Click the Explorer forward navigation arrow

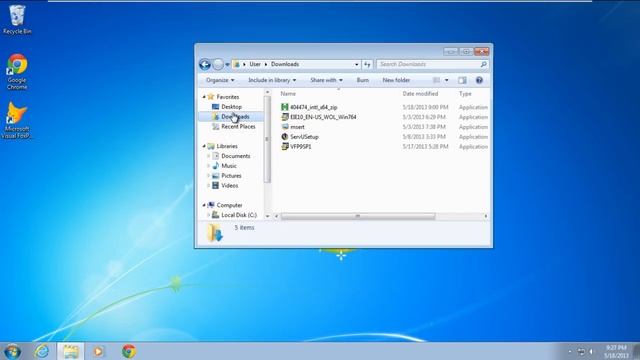[x=218, y=64]
